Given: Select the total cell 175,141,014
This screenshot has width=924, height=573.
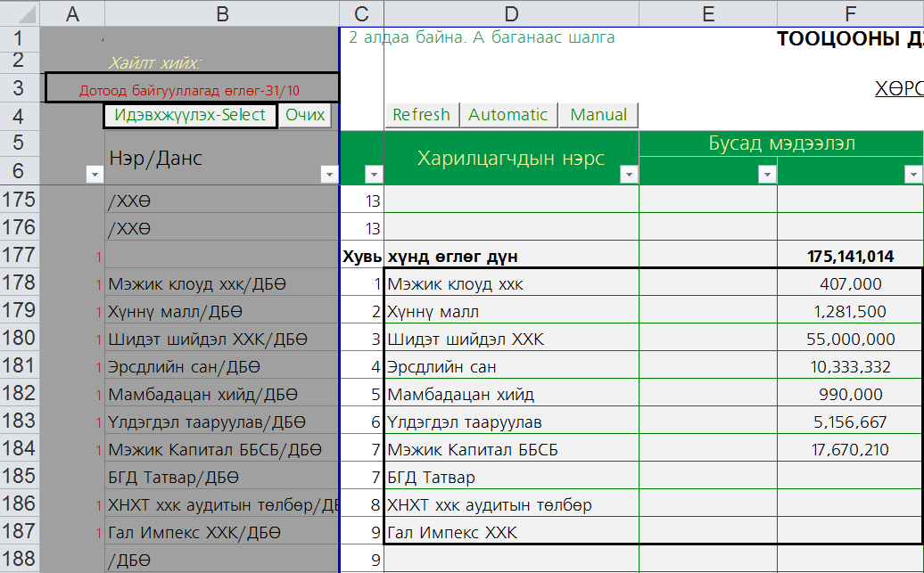Looking at the screenshot, I should point(850,256).
